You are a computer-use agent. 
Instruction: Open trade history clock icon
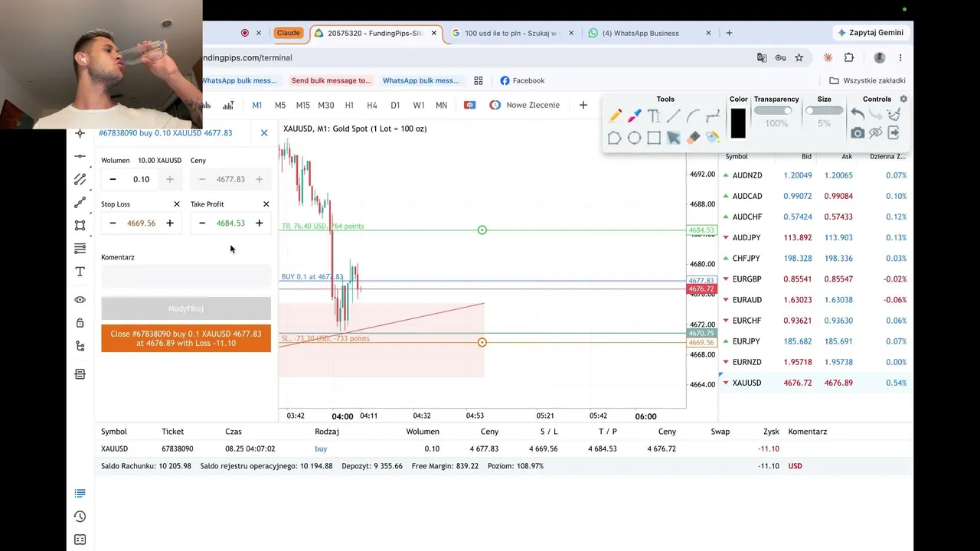coord(80,517)
